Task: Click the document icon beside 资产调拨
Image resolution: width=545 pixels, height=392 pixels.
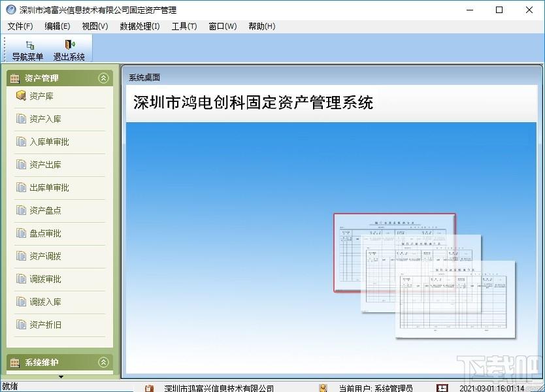Action: [21, 255]
